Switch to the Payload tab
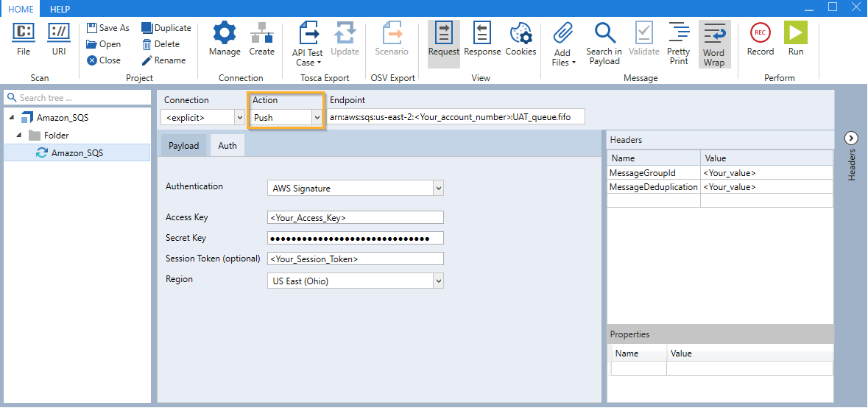868x408 pixels. coord(183,146)
